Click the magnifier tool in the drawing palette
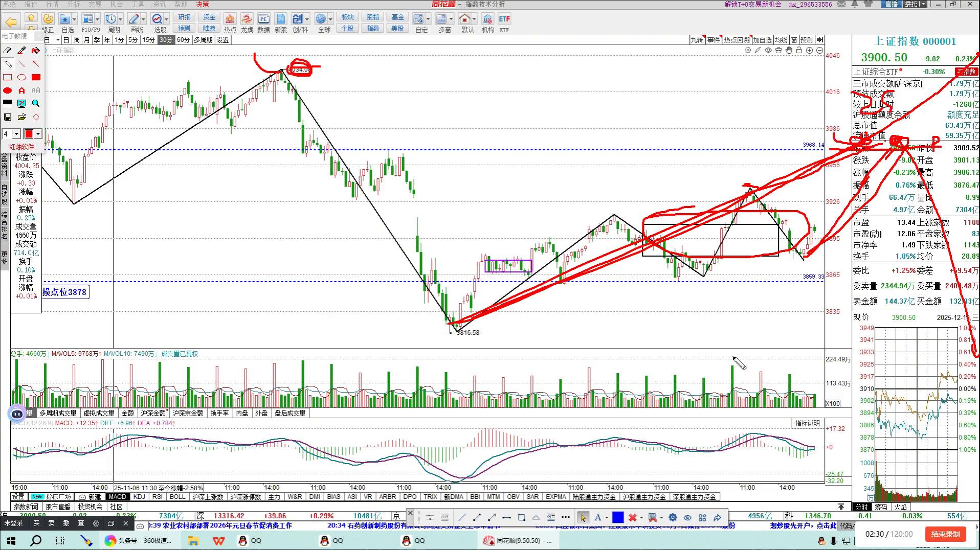The width and height of the screenshot is (980, 550). (36, 104)
